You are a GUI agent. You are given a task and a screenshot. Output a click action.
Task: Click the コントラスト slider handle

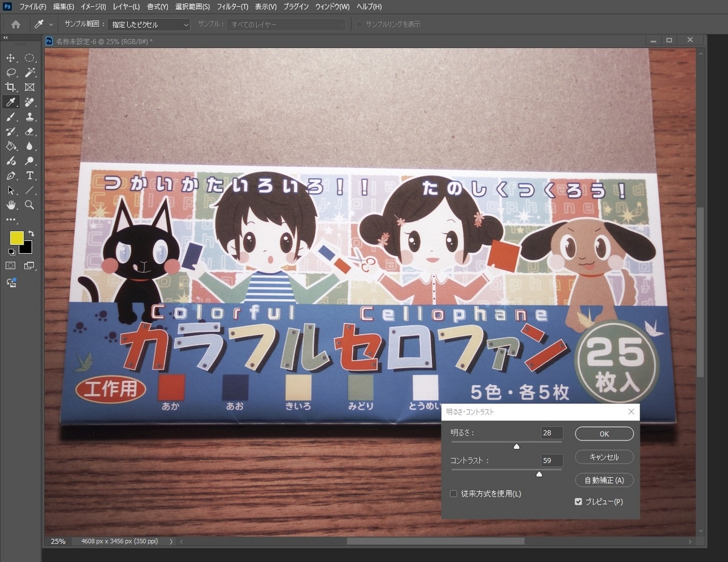[539, 474]
